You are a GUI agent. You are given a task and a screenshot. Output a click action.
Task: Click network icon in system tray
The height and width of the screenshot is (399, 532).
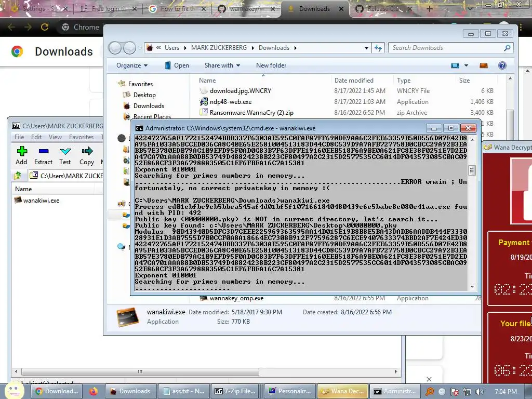click(467, 392)
